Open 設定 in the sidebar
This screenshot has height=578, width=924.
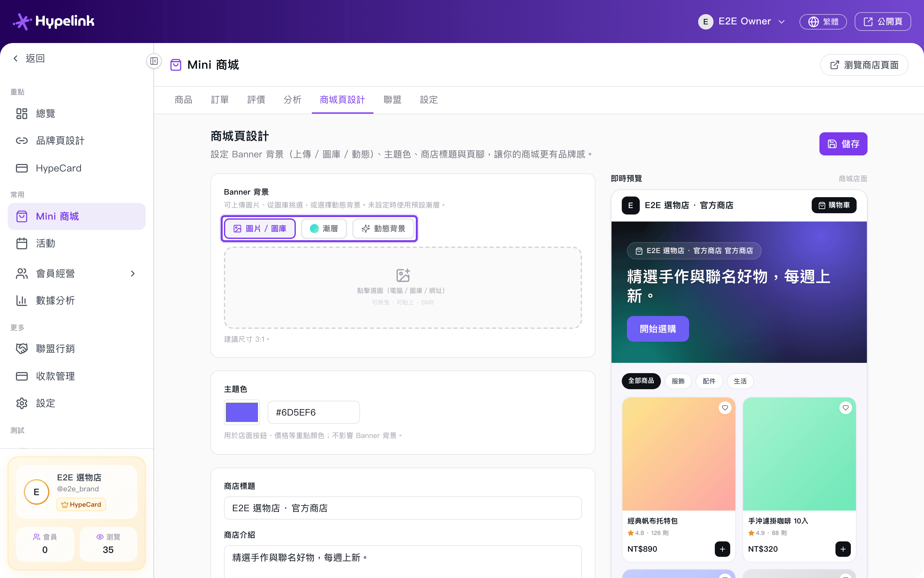(x=76, y=403)
